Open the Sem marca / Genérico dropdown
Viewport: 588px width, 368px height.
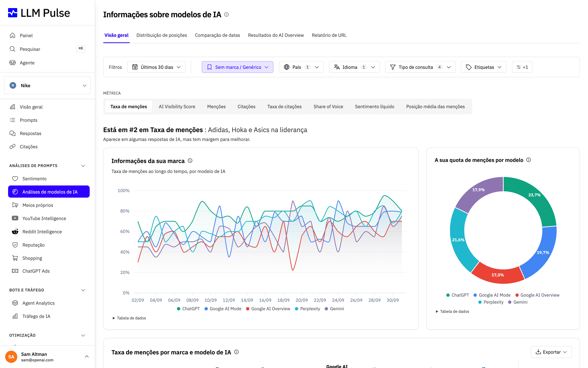[237, 67]
